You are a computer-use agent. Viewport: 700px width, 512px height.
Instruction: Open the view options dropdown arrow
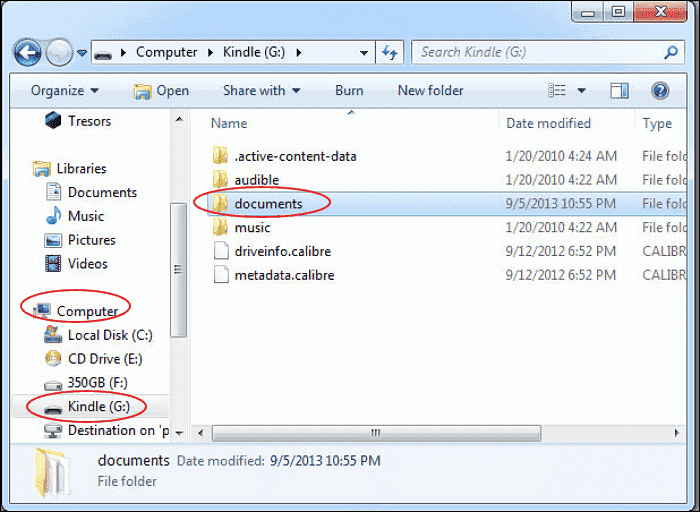pyautogui.click(x=581, y=90)
